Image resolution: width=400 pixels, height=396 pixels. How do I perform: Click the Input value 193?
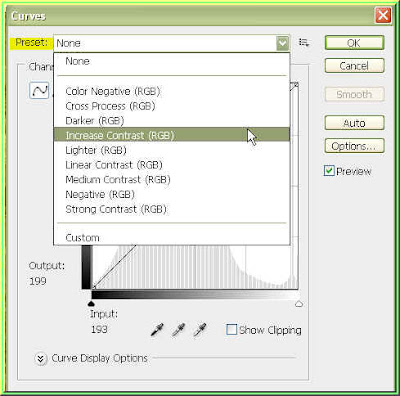pos(99,329)
